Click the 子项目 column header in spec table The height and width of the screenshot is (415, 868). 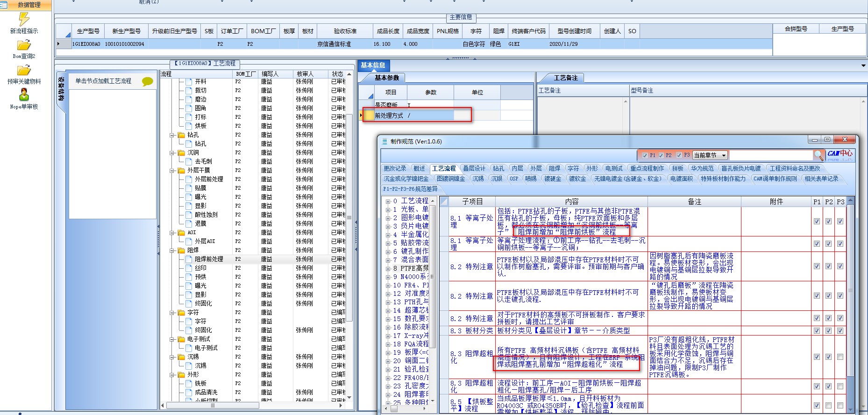(472, 202)
